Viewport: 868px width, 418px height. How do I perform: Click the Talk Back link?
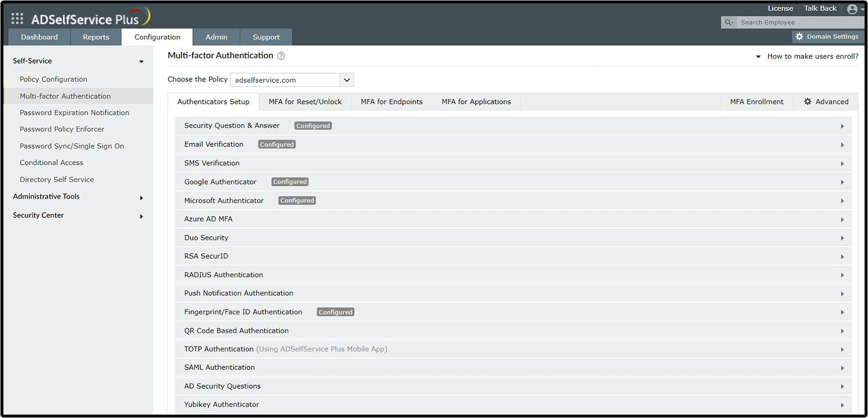[x=820, y=8]
